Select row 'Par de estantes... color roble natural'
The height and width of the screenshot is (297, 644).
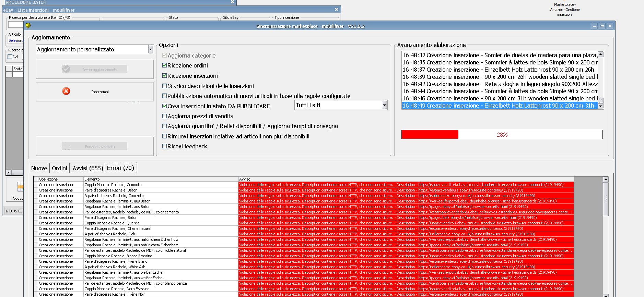[x=304, y=250]
